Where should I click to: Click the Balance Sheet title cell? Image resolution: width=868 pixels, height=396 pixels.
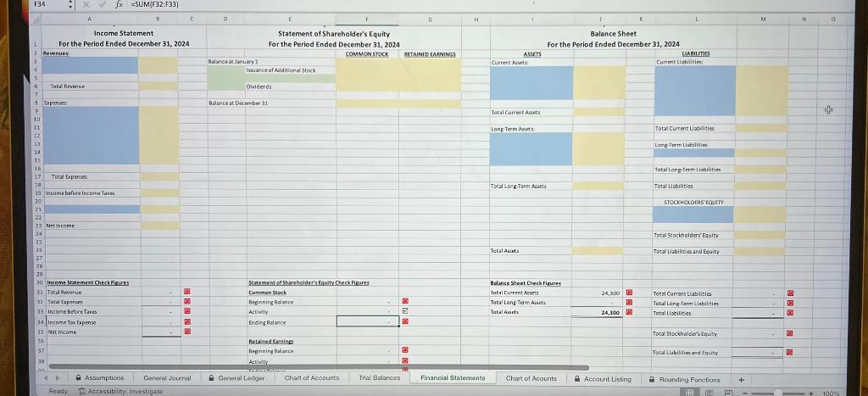614,33
